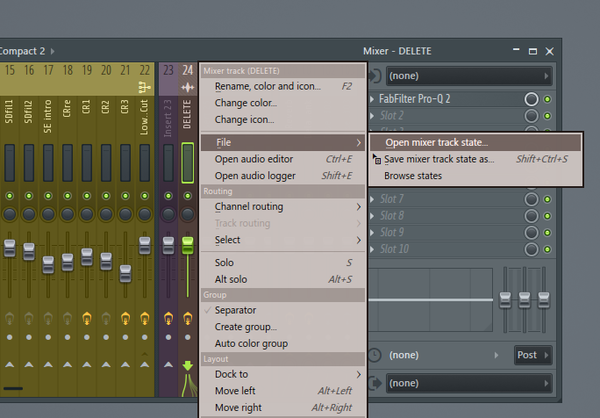600x418 pixels.
Task: Select mixer track 23 Insert
Action: tap(168, 119)
